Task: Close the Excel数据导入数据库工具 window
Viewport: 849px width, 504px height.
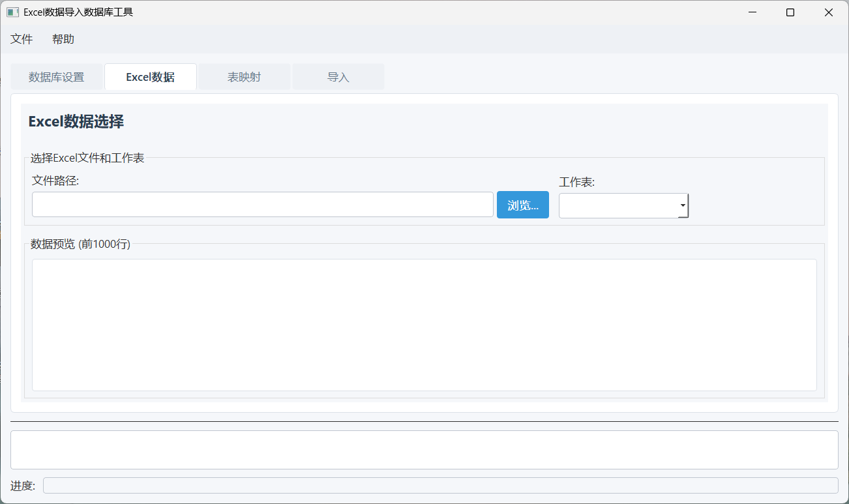Action: pos(829,12)
